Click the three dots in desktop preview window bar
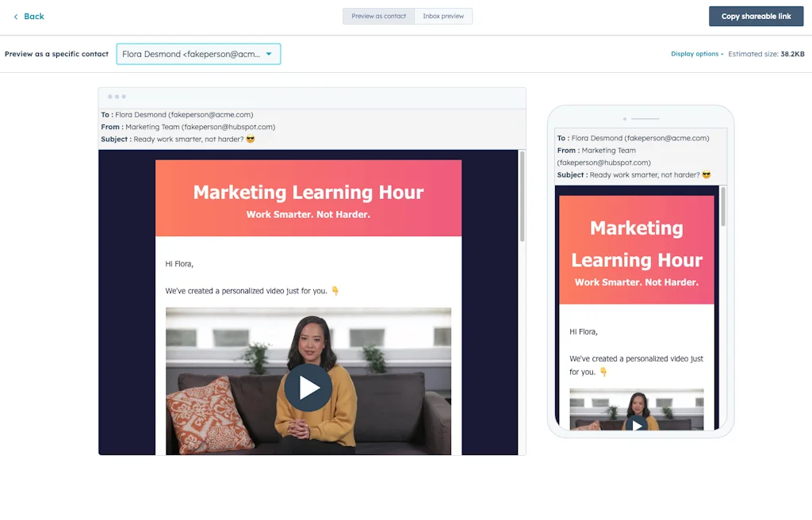Screen dimensions: 812x520 [117, 97]
